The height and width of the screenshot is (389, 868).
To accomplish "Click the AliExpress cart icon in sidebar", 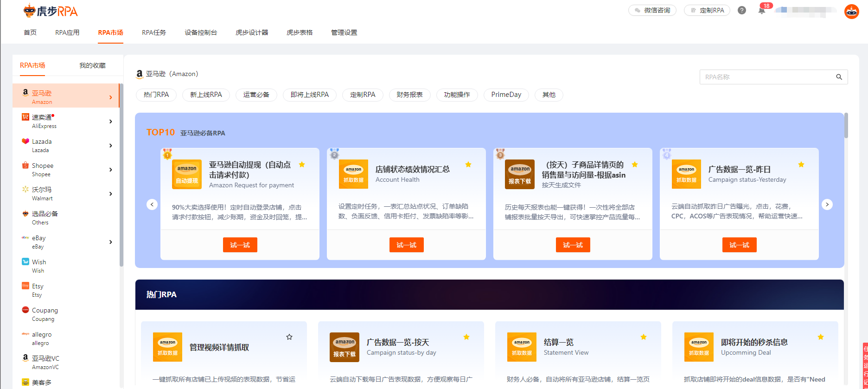I will tap(26, 117).
